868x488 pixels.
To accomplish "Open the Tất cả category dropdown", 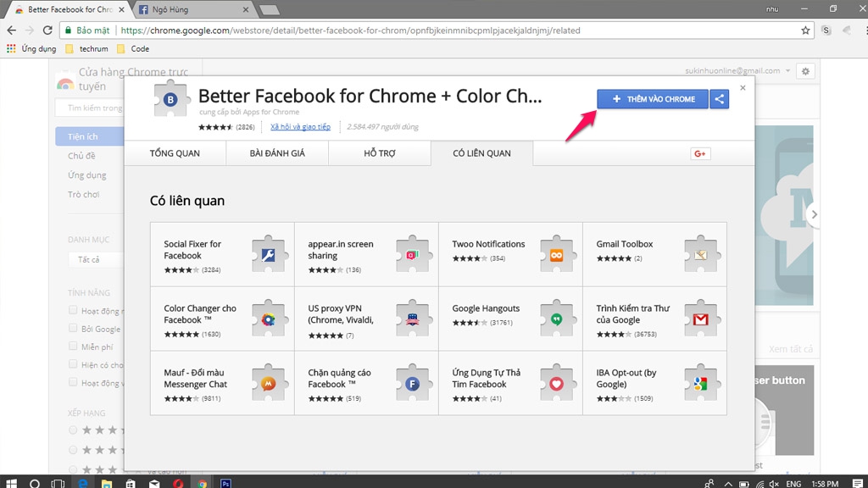I will pos(96,259).
